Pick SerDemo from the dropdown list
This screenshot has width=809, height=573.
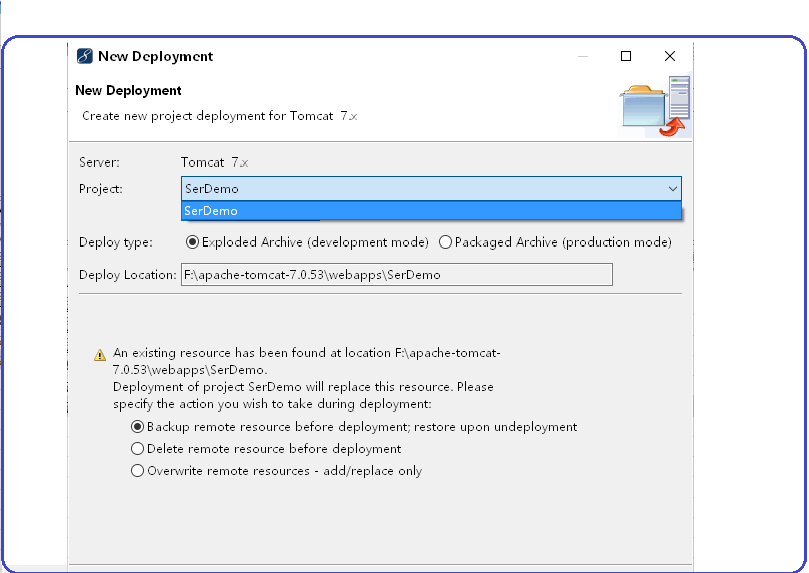431,211
